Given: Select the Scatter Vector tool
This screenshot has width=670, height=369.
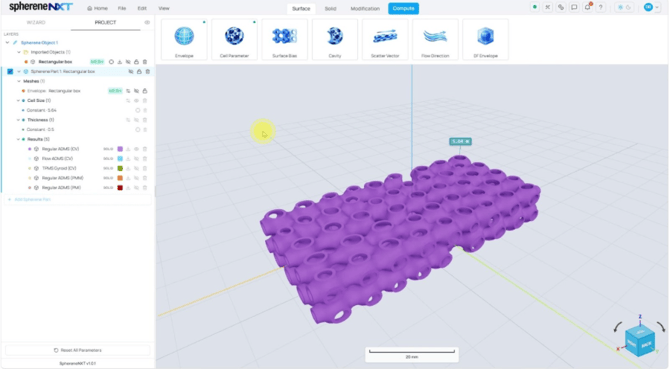Looking at the screenshot, I should click(385, 39).
